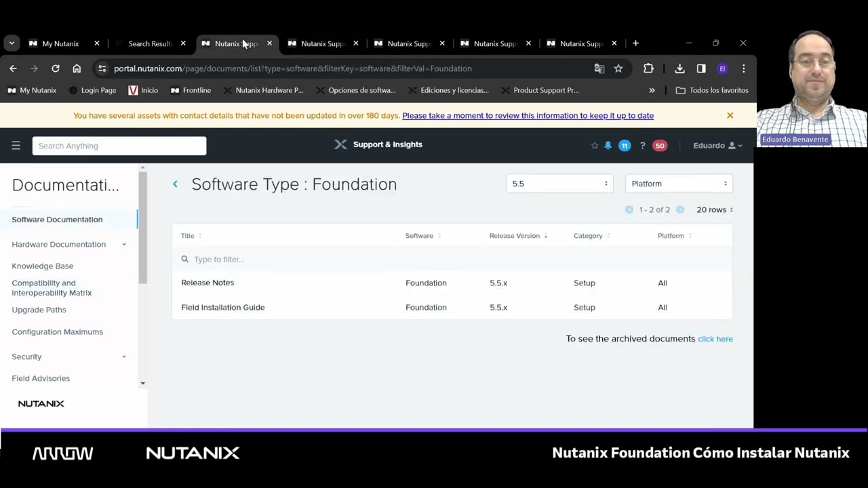Open Configuration Maximums in the sidebar
The height and width of the screenshot is (488, 868).
coord(57,332)
